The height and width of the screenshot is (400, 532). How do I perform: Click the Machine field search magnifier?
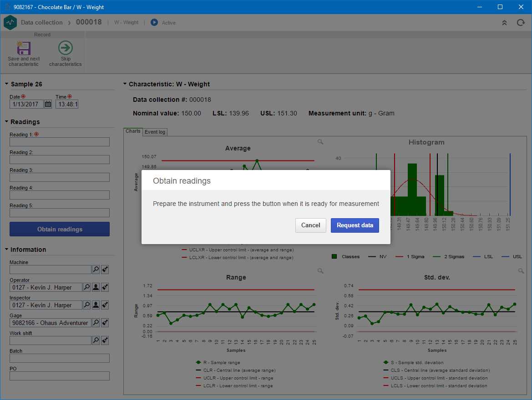click(96, 270)
